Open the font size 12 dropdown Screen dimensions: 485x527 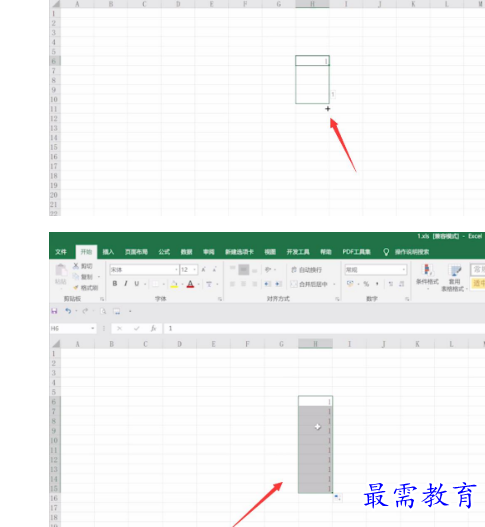point(194,270)
